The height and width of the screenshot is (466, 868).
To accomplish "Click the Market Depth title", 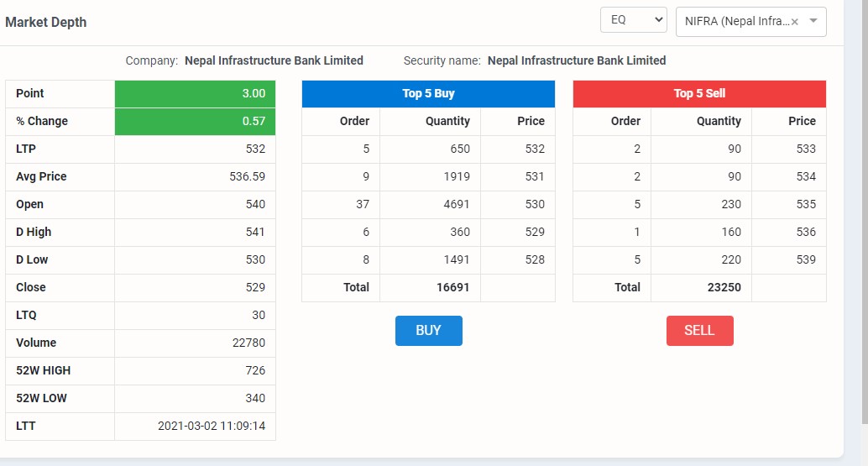I will [x=46, y=22].
